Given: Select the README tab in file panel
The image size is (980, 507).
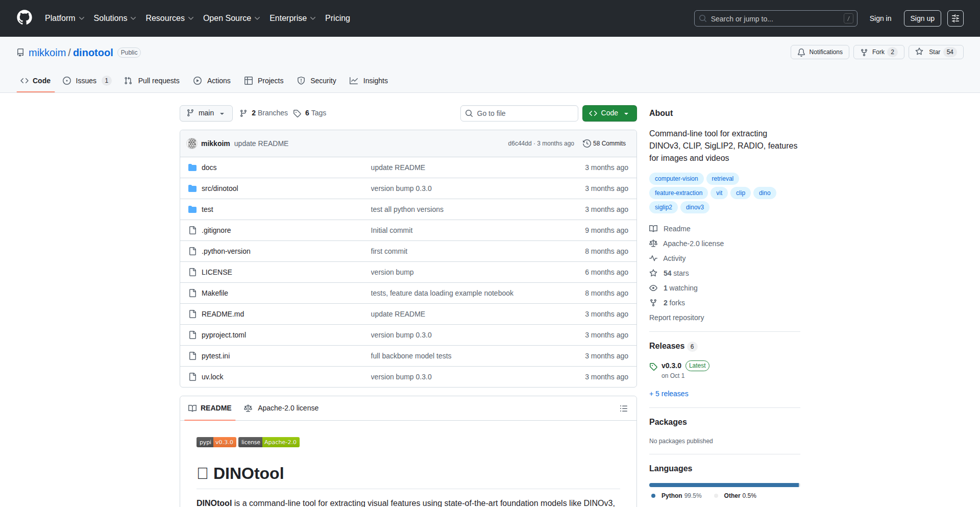Looking at the screenshot, I should pos(210,408).
